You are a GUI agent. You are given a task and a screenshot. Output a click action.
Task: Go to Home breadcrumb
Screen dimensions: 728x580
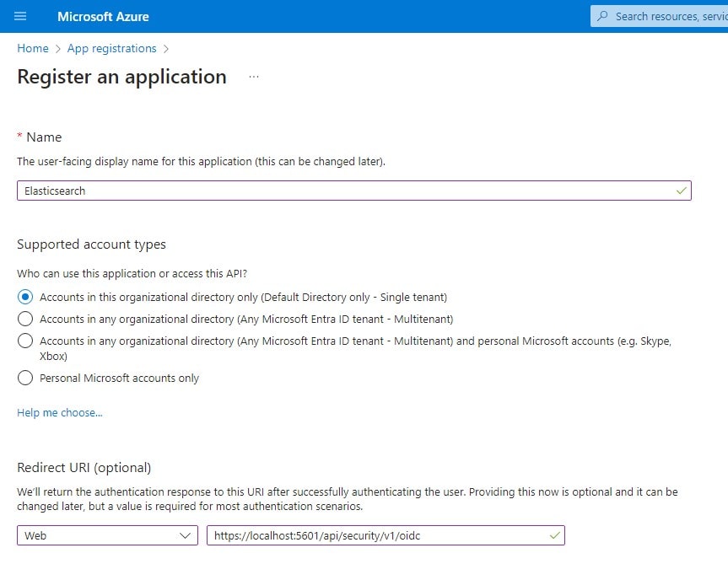coord(33,48)
